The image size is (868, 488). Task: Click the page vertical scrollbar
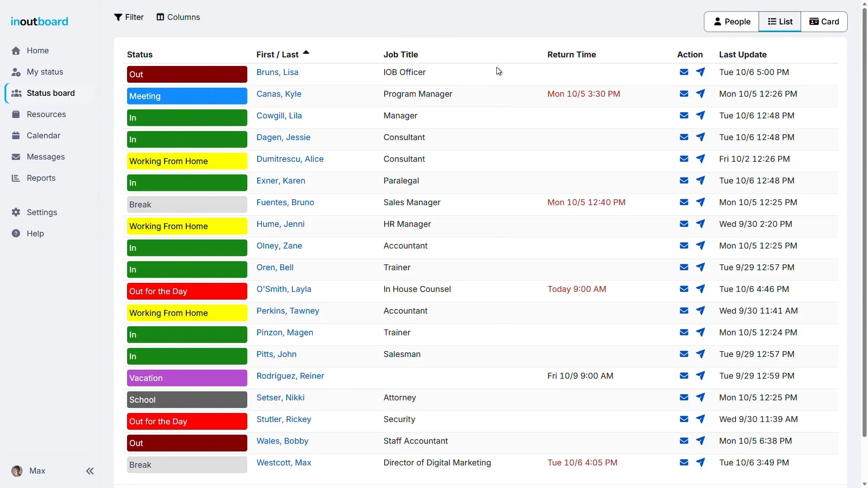click(864, 221)
